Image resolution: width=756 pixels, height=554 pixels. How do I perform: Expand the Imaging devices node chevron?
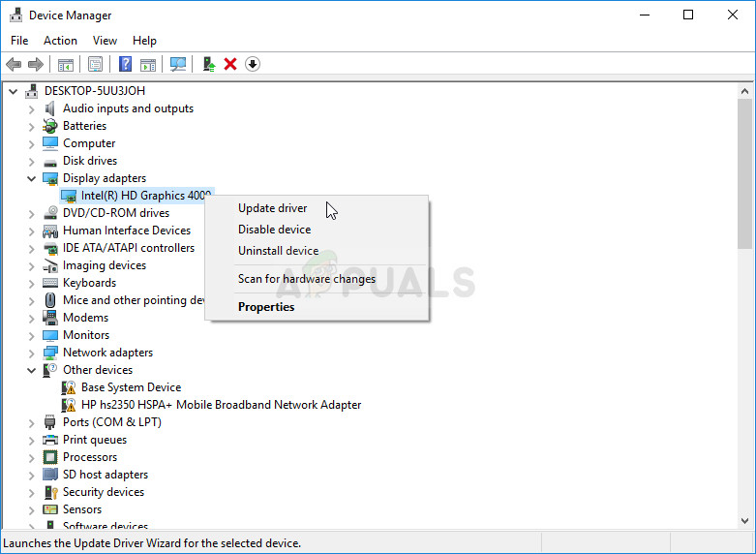[31, 266]
